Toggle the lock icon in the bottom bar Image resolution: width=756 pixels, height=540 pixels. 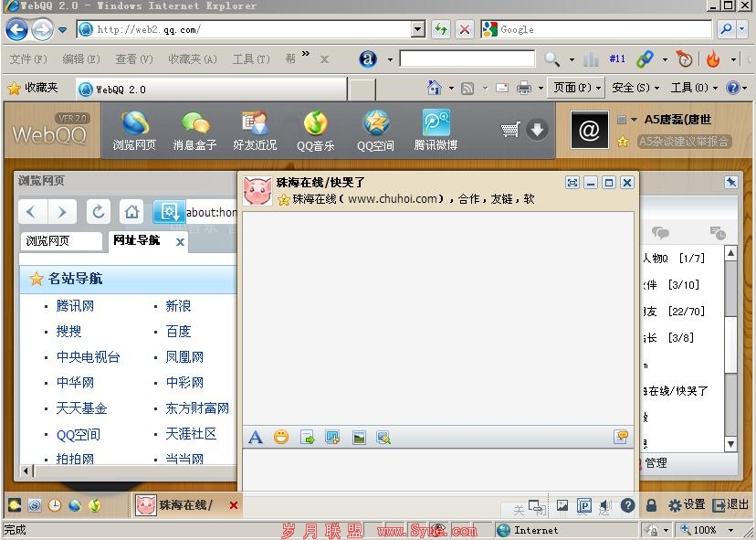[651, 505]
